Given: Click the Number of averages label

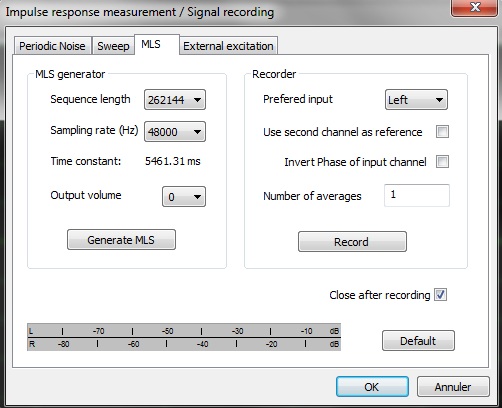Looking at the screenshot, I should 312,196.
